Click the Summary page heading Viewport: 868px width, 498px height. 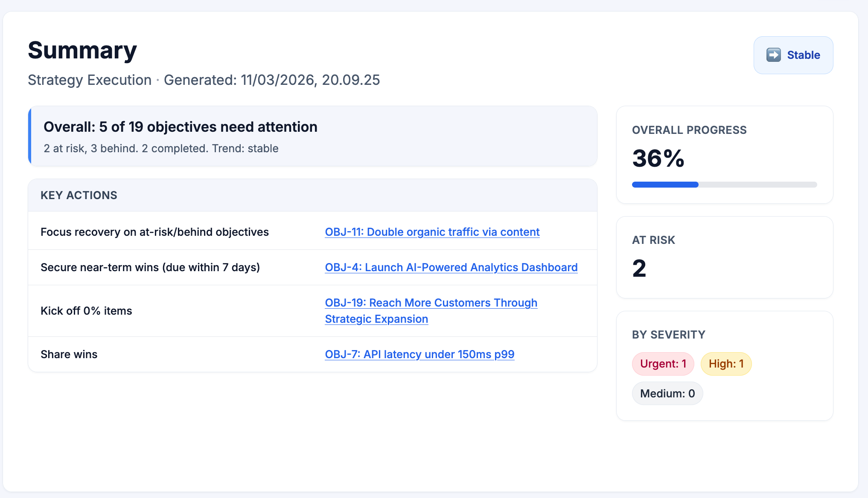(x=82, y=50)
